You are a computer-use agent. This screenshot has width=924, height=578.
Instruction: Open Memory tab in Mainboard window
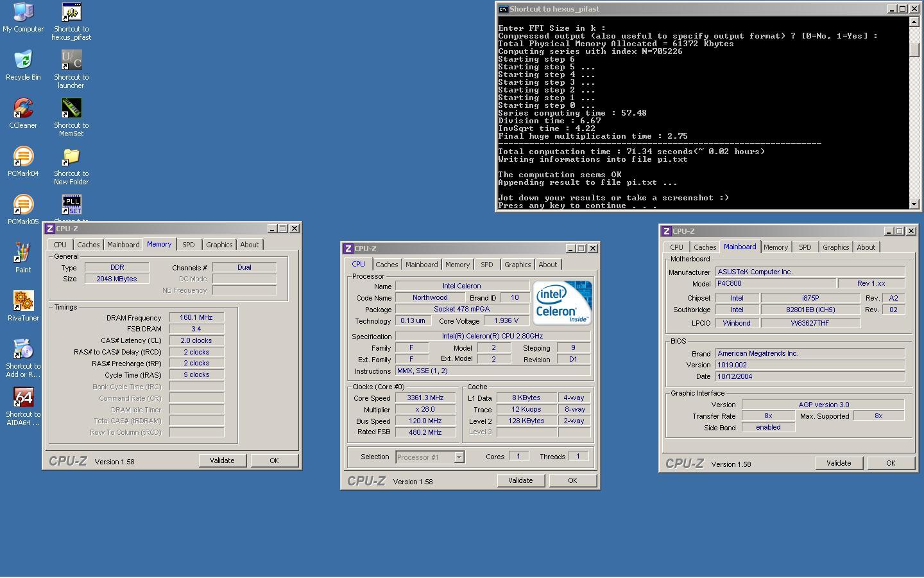click(x=776, y=247)
